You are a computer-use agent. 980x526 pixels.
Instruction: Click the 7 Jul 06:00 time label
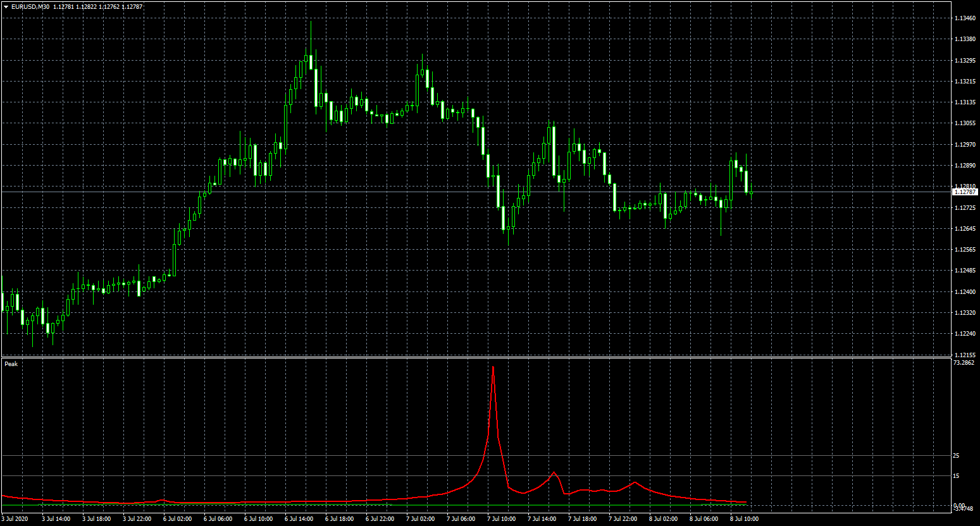461,519
